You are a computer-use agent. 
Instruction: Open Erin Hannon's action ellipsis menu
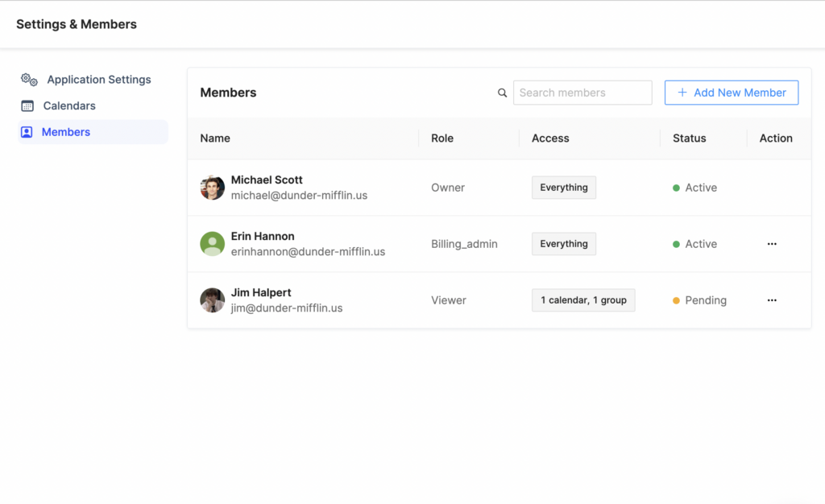click(772, 243)
